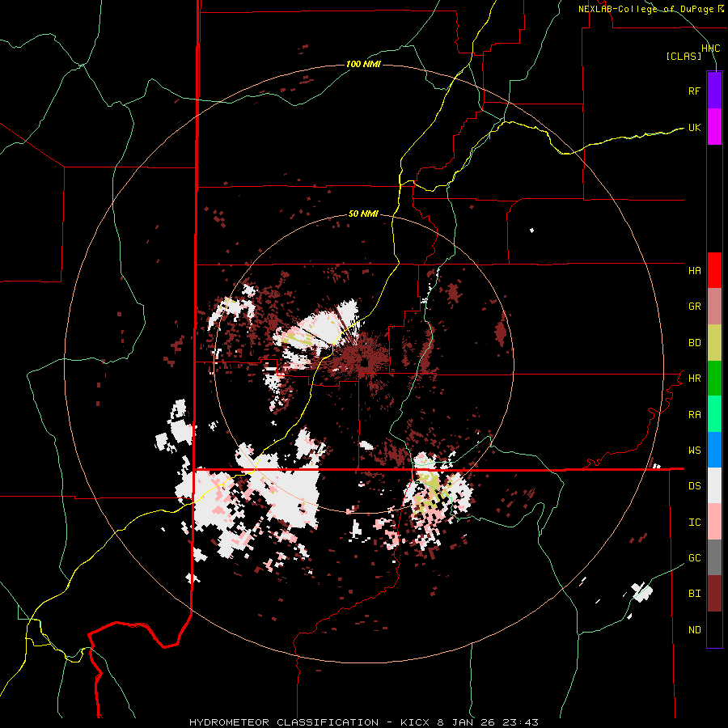This screenshot has height=728, width=728.
Task: Click the GR legend label
Action: [694, 307]
